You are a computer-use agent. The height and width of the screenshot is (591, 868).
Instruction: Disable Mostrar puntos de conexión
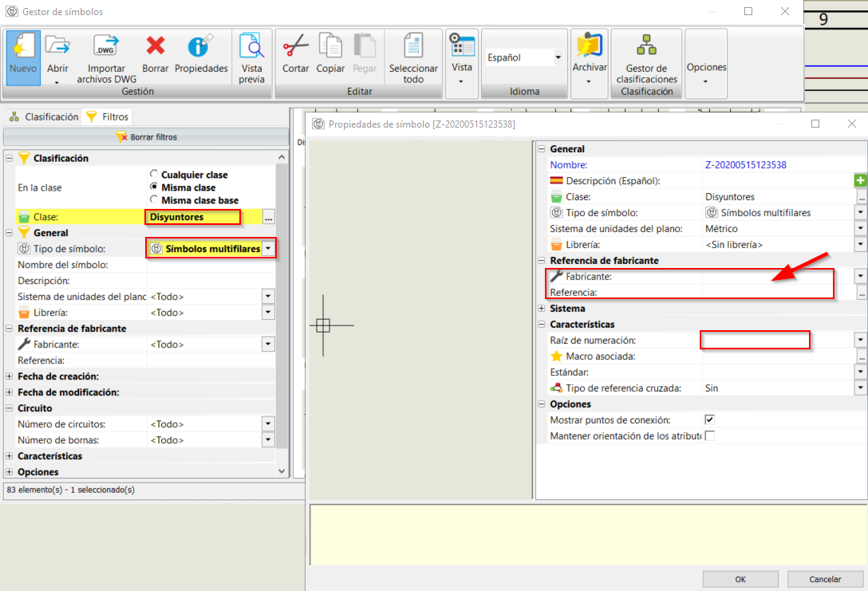[709, 420]
